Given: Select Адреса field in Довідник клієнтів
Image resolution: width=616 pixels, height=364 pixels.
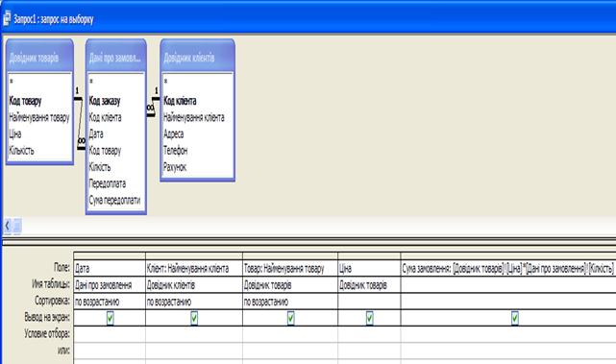Looking at the screenshot, I should pos(173,133).
